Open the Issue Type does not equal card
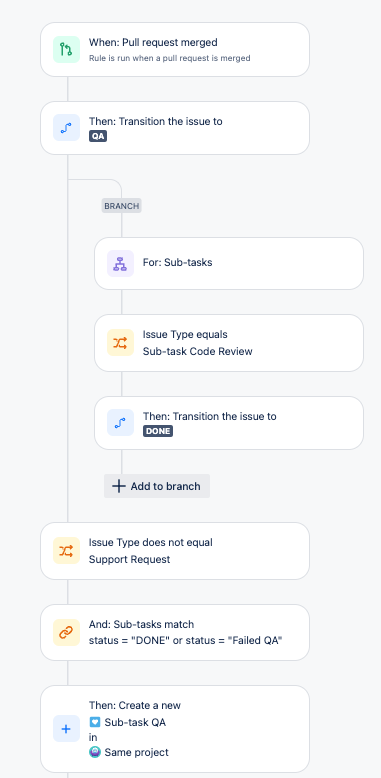The width and height of the screenshot is (381, 778). [x=175, y=551]
